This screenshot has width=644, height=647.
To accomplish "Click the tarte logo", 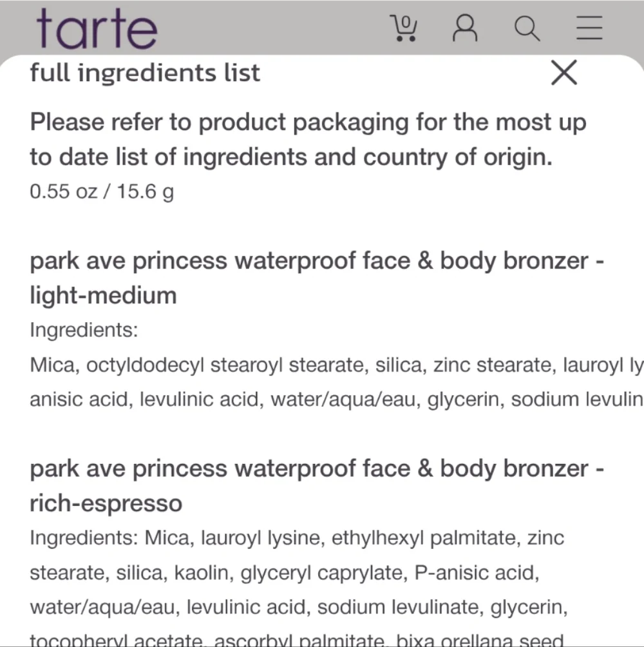I will [97, 28].
